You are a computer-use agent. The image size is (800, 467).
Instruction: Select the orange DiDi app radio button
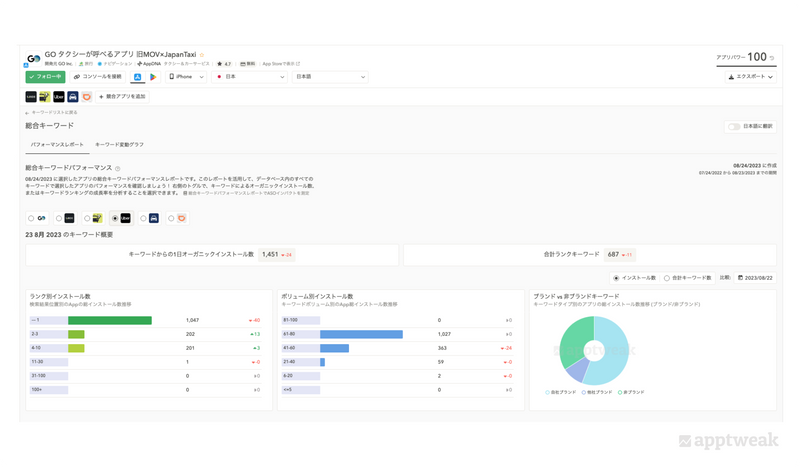pos(171,218)
